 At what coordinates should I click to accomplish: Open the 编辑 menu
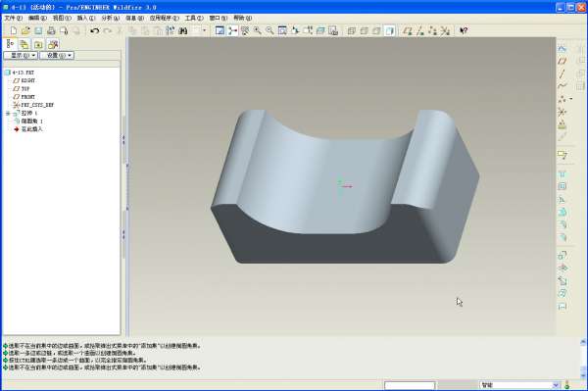[x=37, y=18]
